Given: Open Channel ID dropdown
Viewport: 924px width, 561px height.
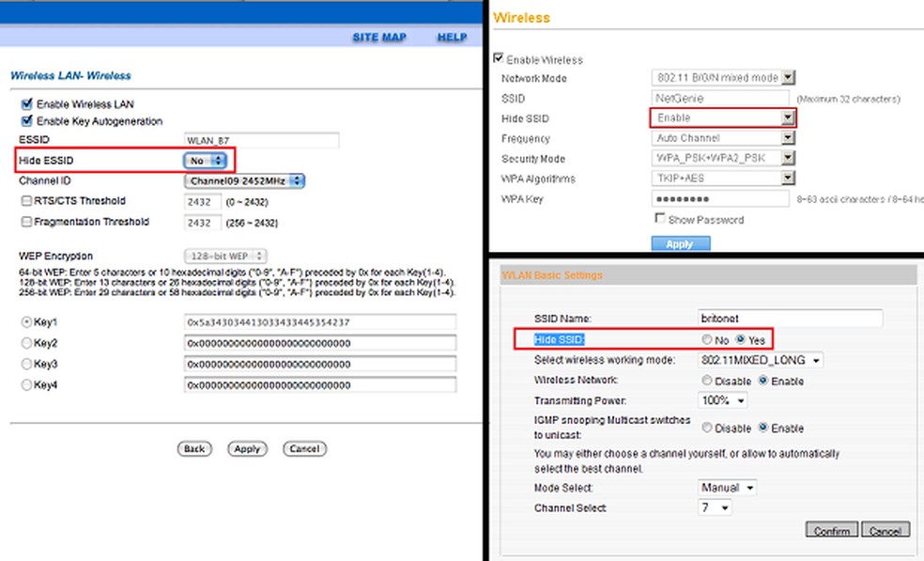Looking at the screenshot, I should [245, 180].
